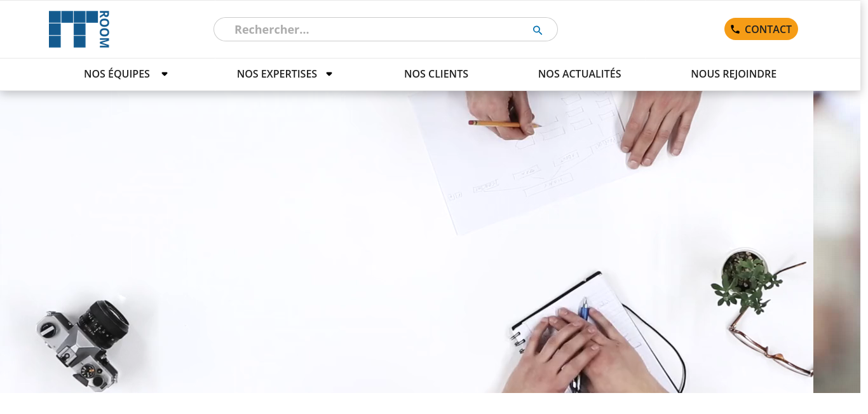
Task: Go to NOS ACTUALITÉS page
Action: click(580, 74)
